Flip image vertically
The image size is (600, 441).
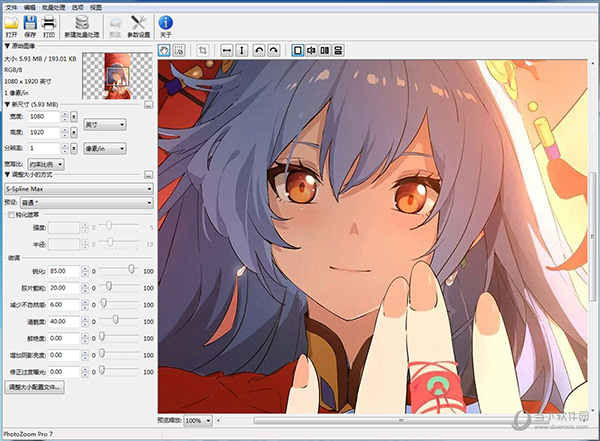point(242,50)
